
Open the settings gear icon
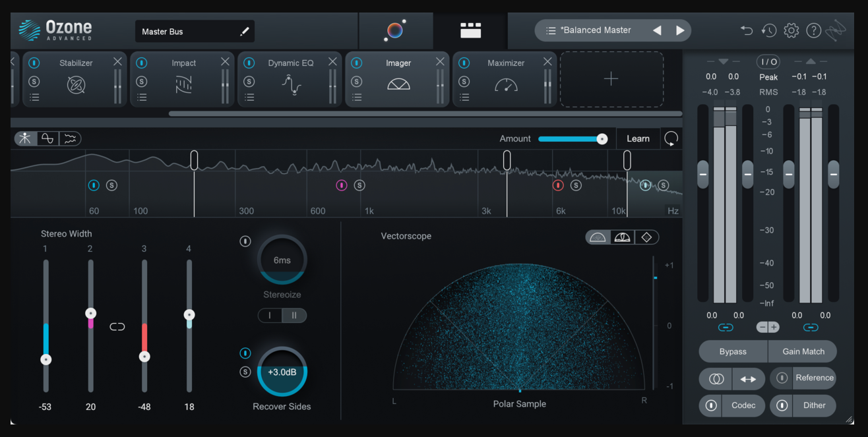point(791,30)
